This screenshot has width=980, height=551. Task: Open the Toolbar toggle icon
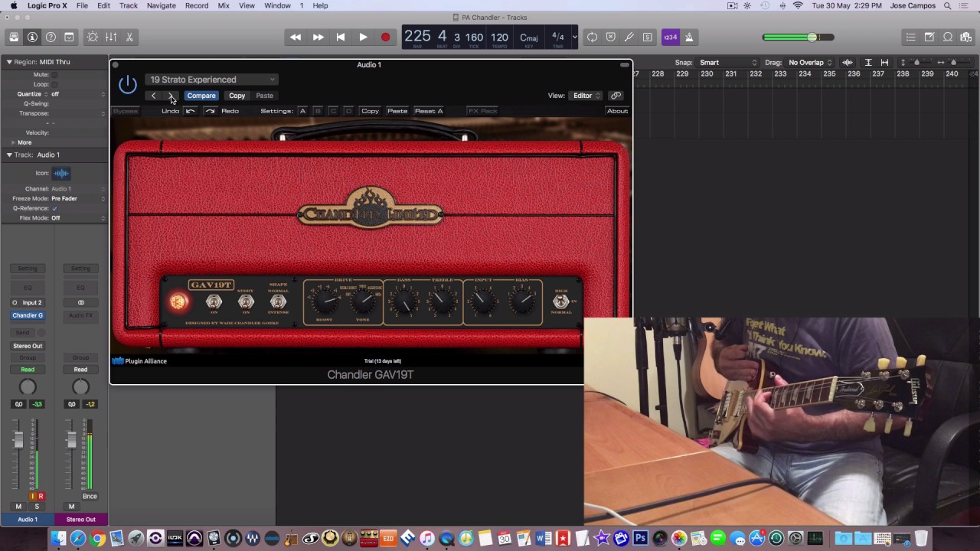69,37
